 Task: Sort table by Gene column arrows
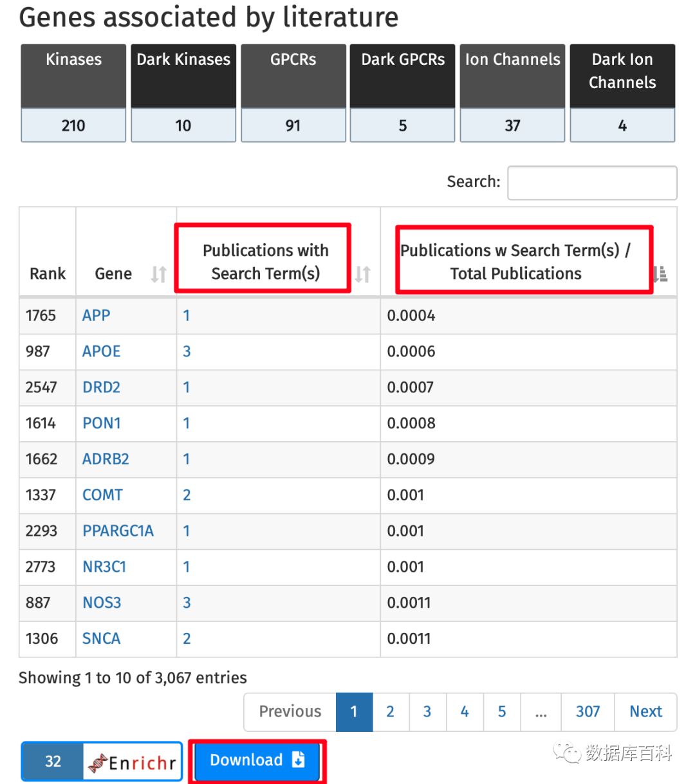click(x=158, y=275)
